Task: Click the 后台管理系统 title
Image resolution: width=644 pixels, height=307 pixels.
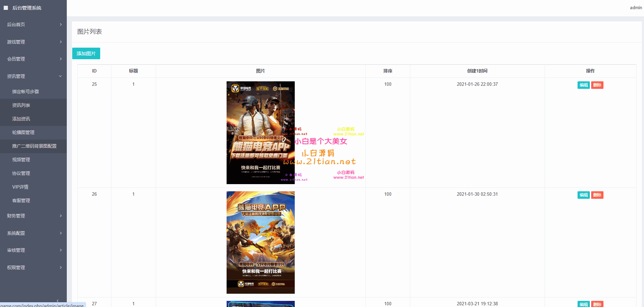Action: [27, 8]
